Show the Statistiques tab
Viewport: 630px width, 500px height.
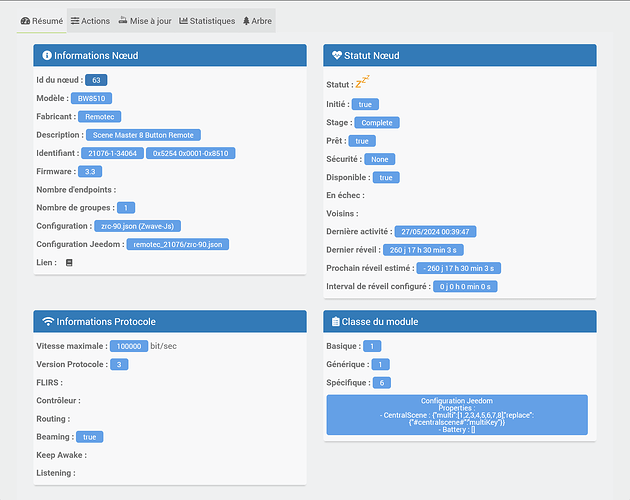pos(207,21)
